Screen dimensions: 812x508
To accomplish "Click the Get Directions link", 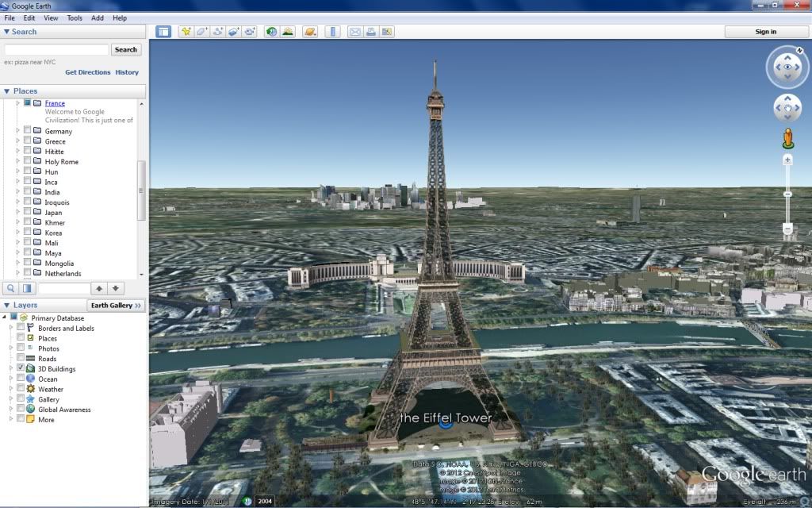I will pos(87,72).
